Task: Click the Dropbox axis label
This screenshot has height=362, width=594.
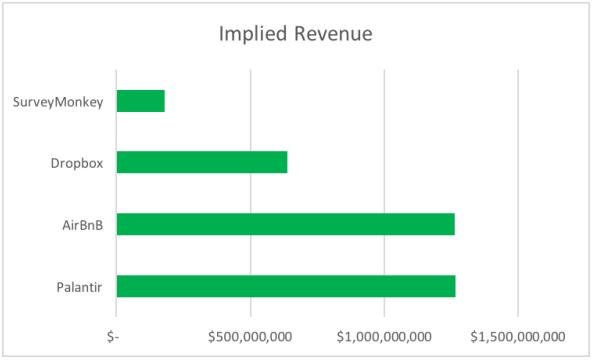Action: point(77,164)
